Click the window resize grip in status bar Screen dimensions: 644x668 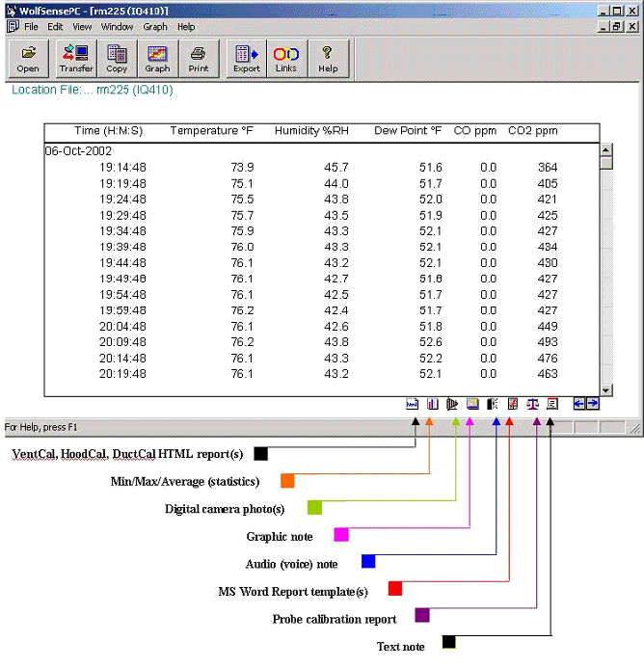[634, 428]
